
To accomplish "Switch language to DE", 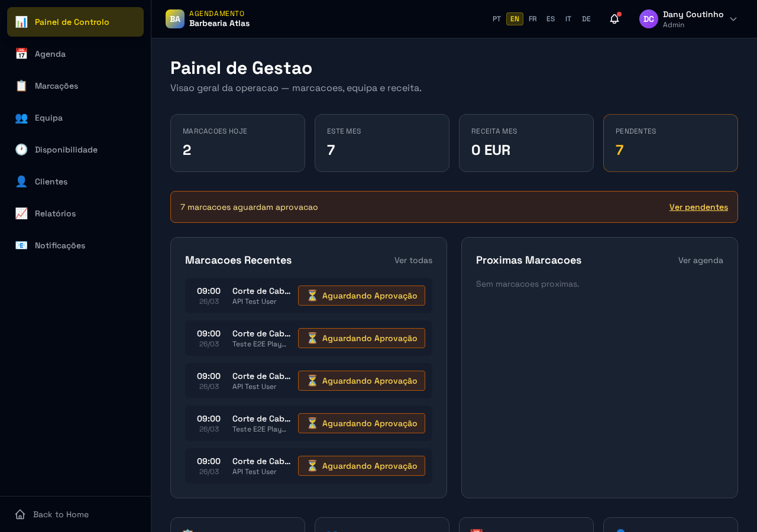I will [x=586, y=19].
